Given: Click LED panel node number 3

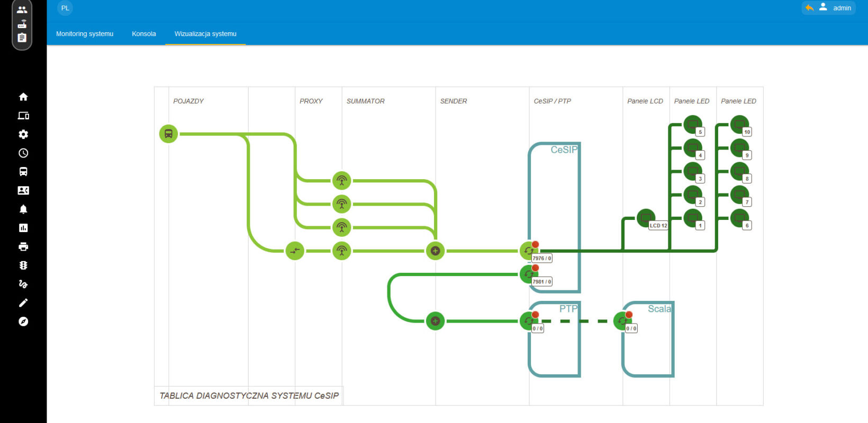Looking at the screenshot, I should (x=692, y=171).
